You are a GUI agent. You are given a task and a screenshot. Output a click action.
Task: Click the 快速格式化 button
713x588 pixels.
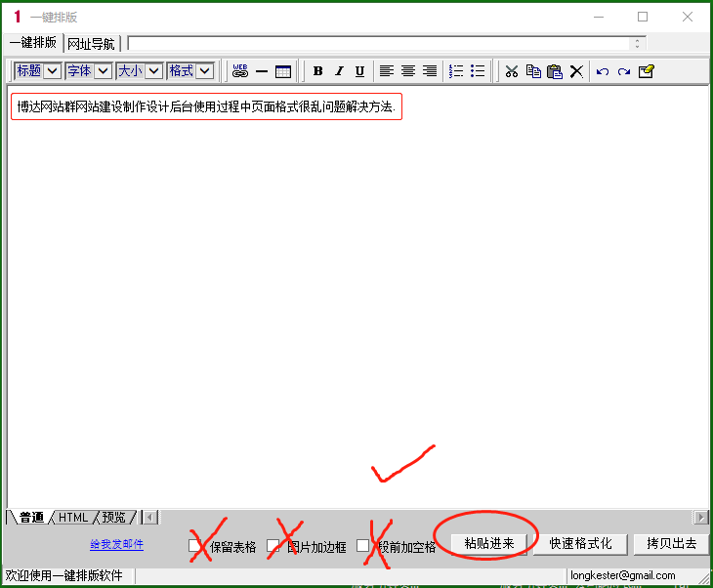580,544
